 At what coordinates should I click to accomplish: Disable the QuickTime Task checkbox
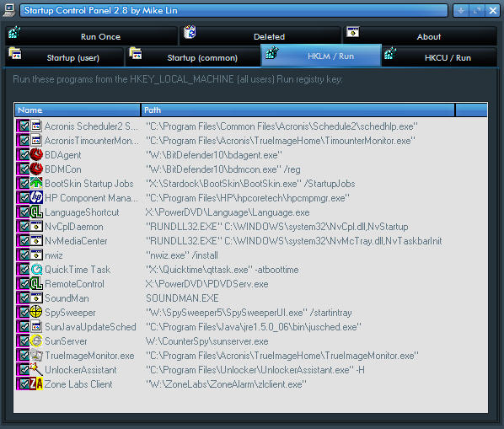point(24,270)
